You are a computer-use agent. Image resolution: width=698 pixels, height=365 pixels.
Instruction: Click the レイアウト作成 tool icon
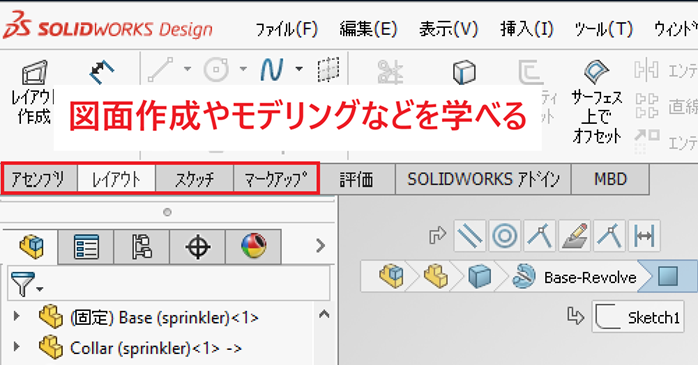coord(34,73)
